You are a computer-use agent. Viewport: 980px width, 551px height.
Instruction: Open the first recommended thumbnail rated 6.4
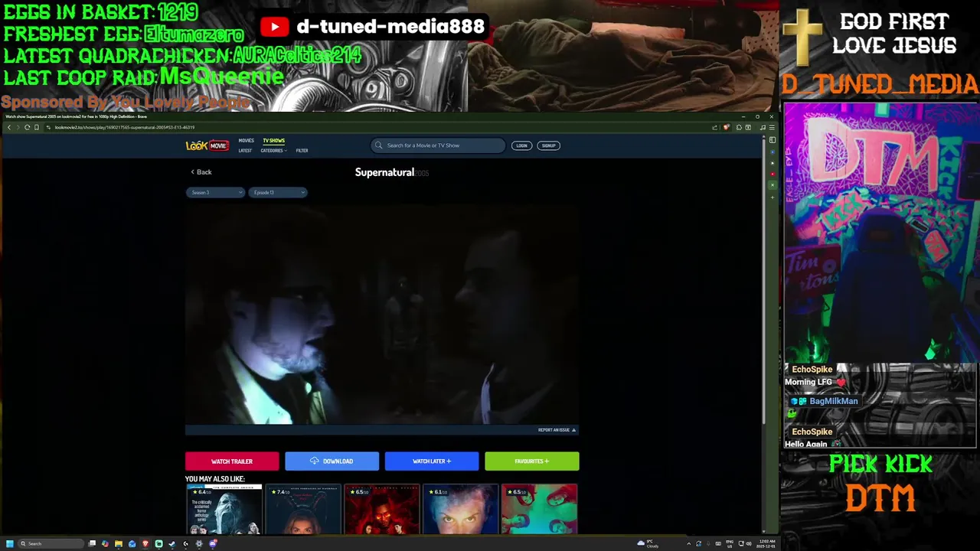(x=224, y=509)
